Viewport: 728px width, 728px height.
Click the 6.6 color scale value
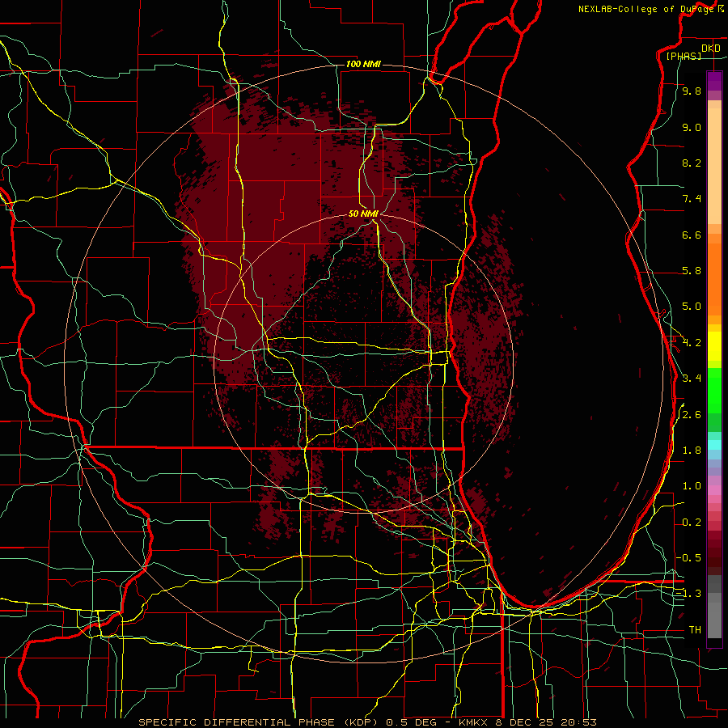tap(692, 235)
